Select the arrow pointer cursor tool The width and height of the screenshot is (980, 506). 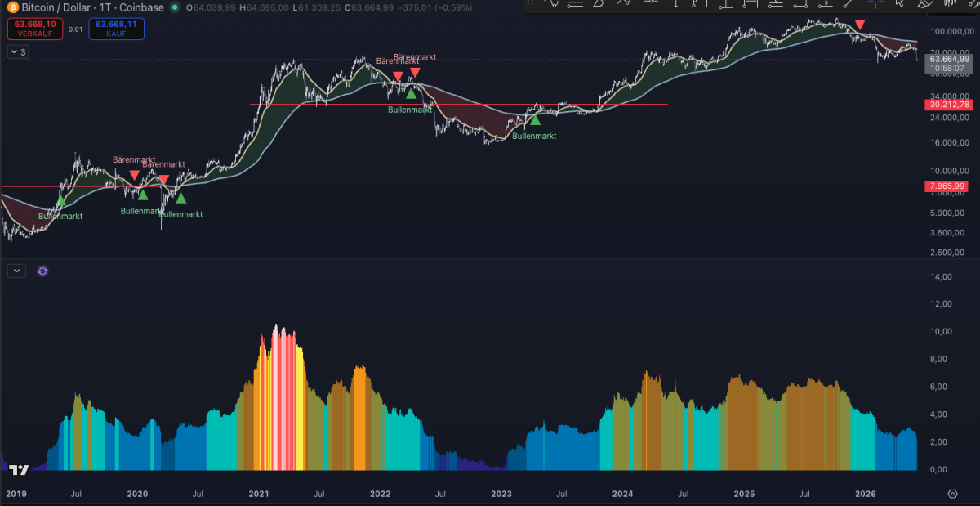tap(900, 4)
